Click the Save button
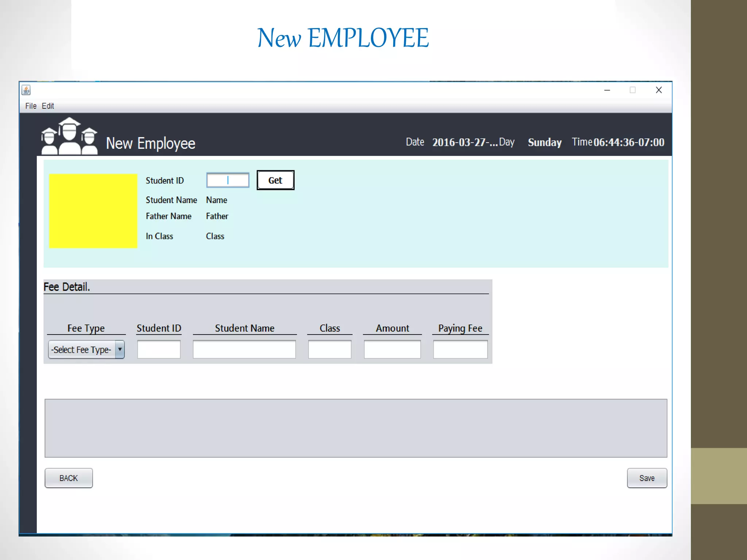Viewport: 747px width, 560px height. coord(647,478)
